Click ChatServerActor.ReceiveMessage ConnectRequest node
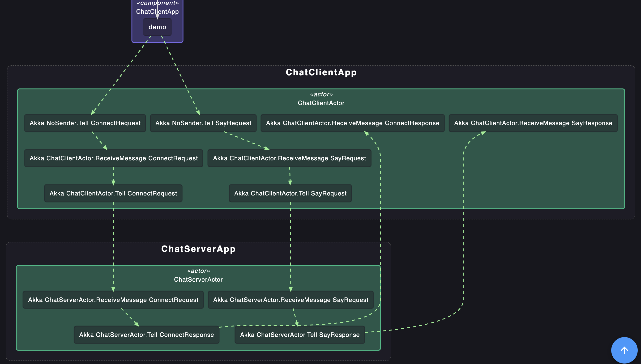The width and height of the screenshot is (641, 364). point(113,300)
